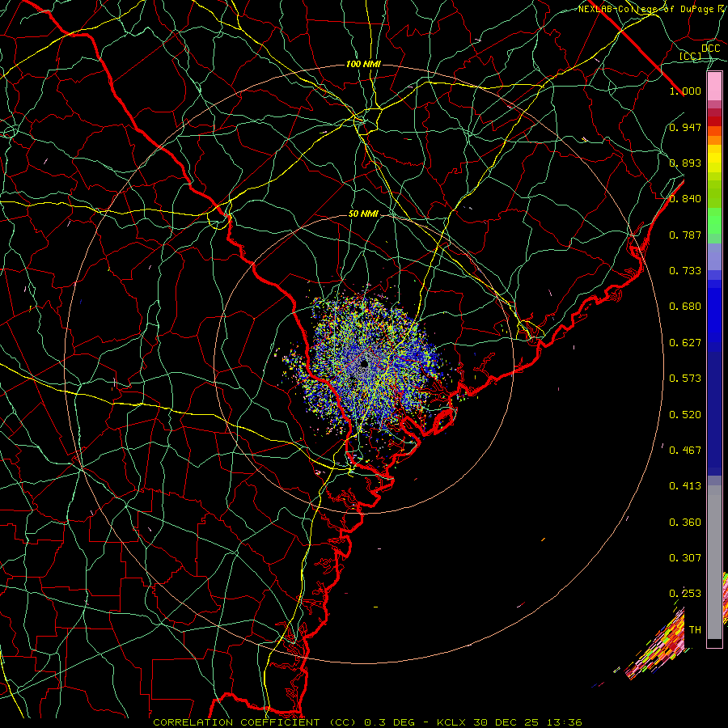Click the black radar site dot at echo center
This screenshot has height=728, width=728.
pos(365,364)
